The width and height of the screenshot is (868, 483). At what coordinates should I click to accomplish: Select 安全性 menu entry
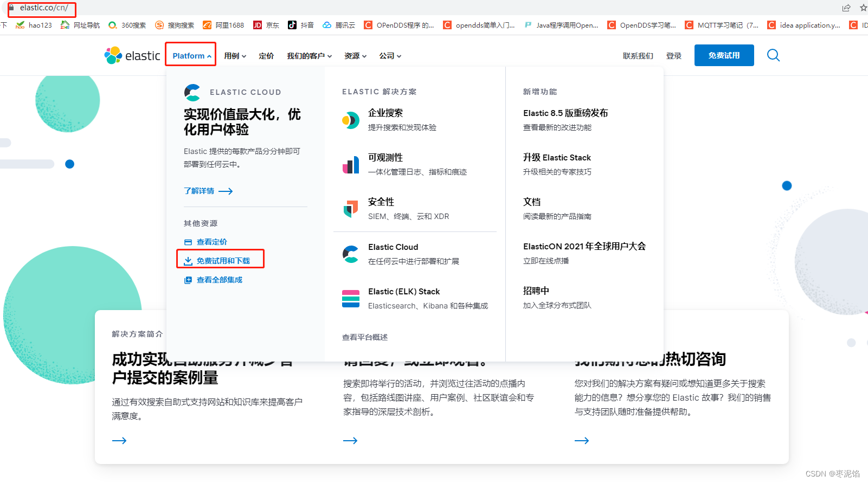(x=381, y=202)
